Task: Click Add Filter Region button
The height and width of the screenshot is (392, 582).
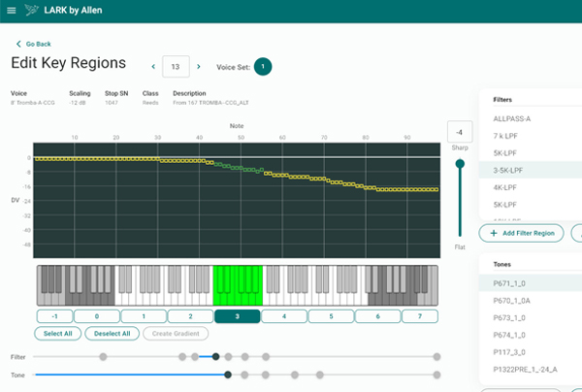Action: click(x=521, y=233)
